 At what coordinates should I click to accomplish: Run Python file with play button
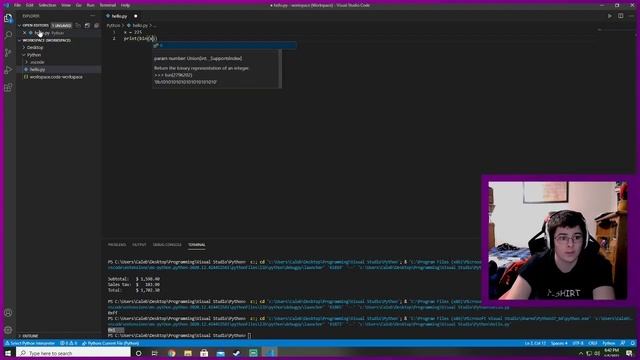pyautogui.click(x=610, y=16)
